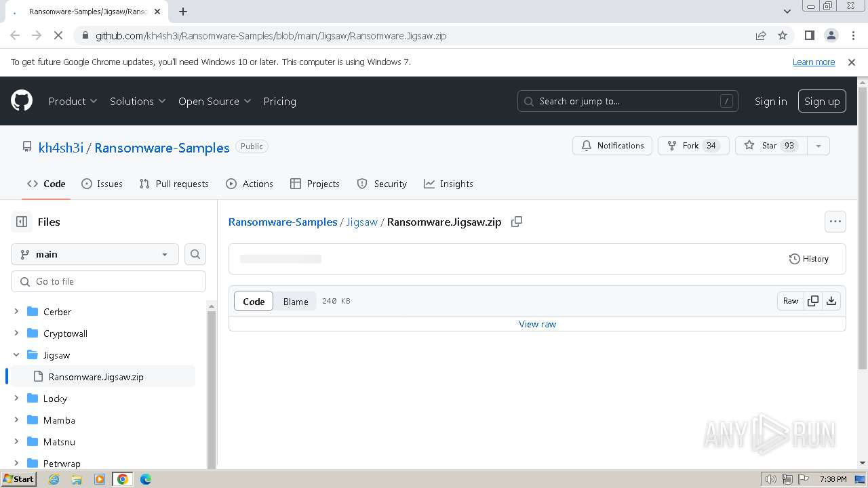
Task: Open the Projects tab
Action: 315,184
